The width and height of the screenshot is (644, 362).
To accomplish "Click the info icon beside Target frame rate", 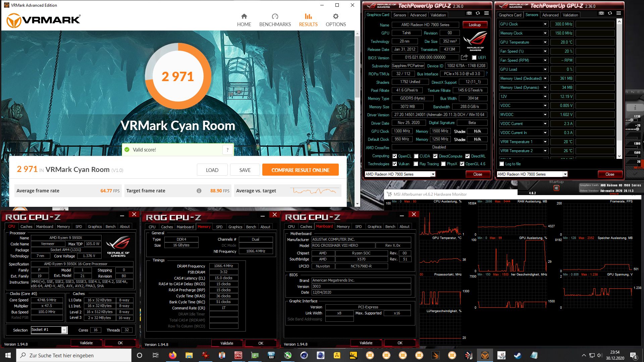I will 199,191.
